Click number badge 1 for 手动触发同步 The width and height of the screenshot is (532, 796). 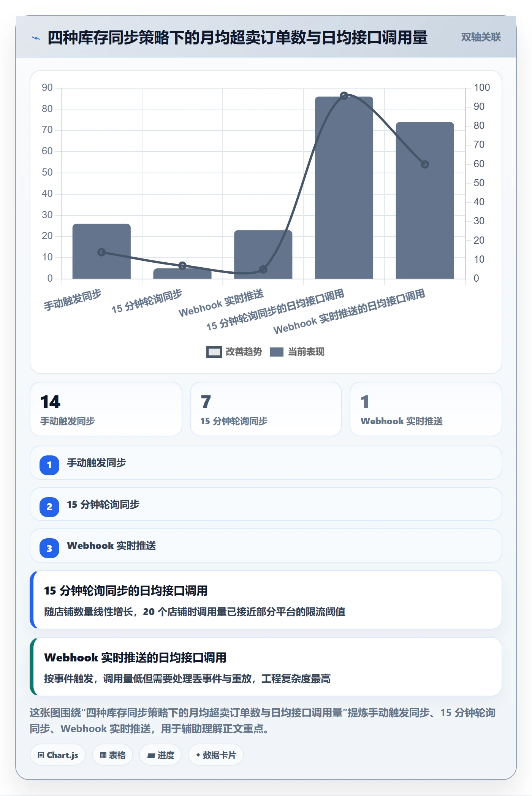pyautogui.click(x=49, y=465)
